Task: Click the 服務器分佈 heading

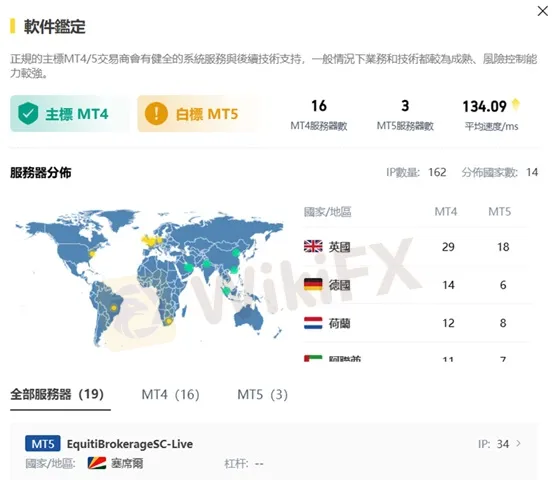Action: pyautogui.click(x=41, y=172)
